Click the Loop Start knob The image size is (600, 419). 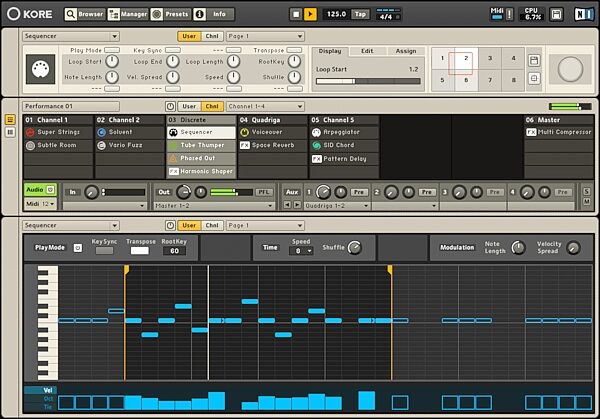click(x=112, y=61)
